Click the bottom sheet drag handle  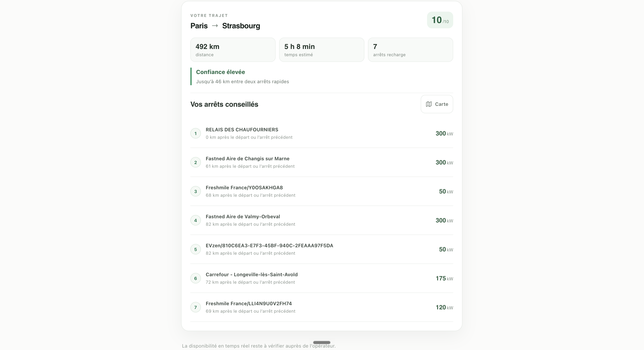322,342
